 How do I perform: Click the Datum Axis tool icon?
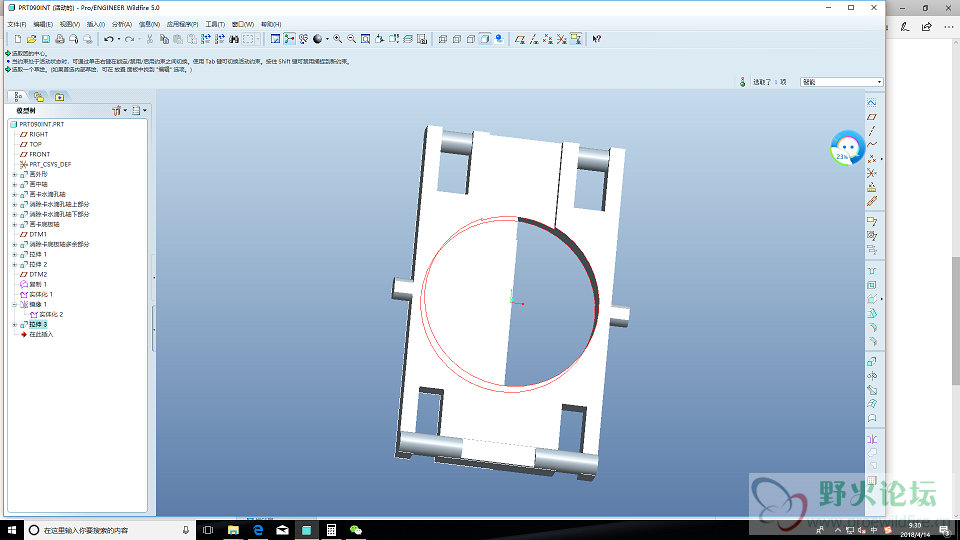click(x=872, y=131)
